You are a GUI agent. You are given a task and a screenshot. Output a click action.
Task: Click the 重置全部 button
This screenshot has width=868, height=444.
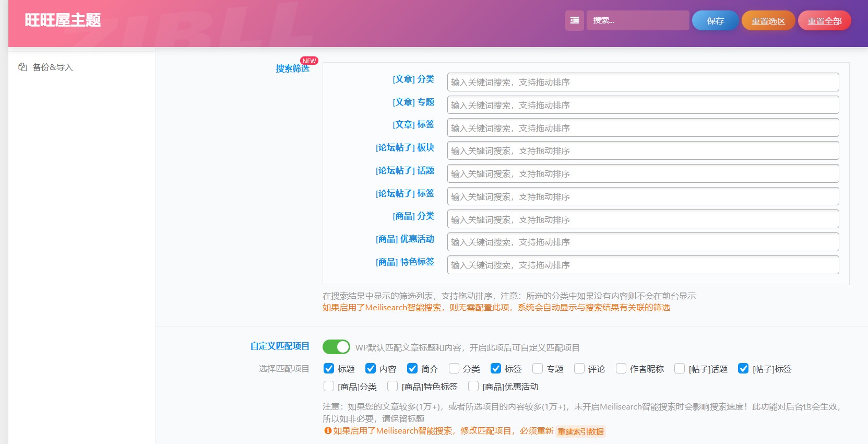coord(824,21)
